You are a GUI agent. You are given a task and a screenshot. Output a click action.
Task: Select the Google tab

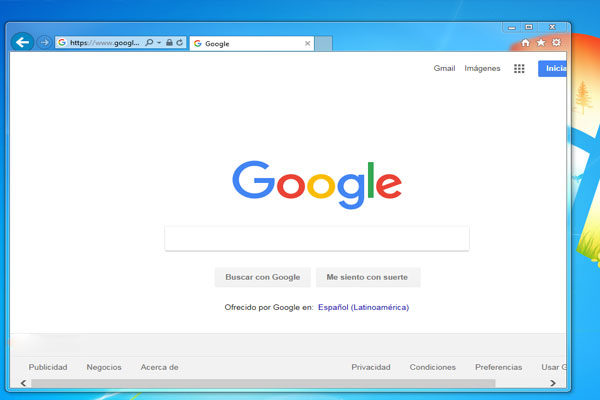(x=251, y=44)
